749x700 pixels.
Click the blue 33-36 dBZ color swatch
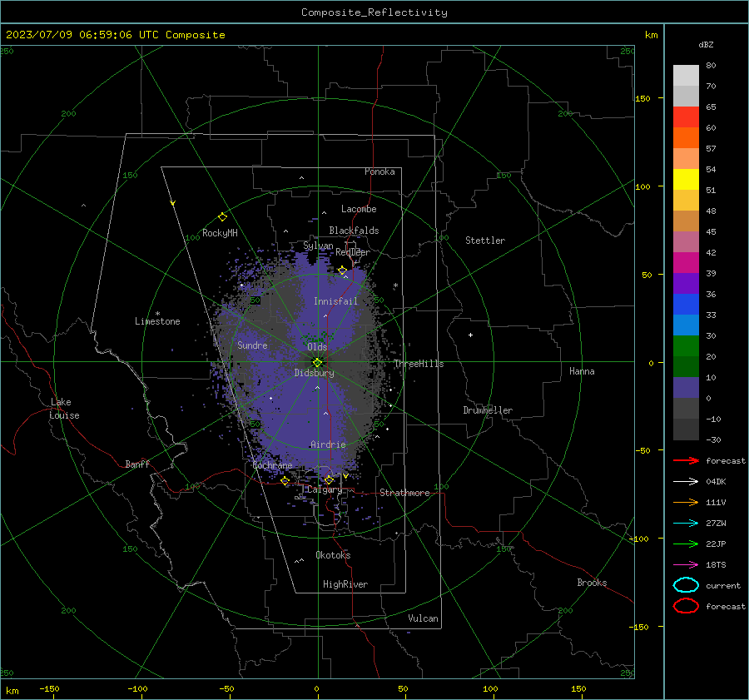[686, 304]
